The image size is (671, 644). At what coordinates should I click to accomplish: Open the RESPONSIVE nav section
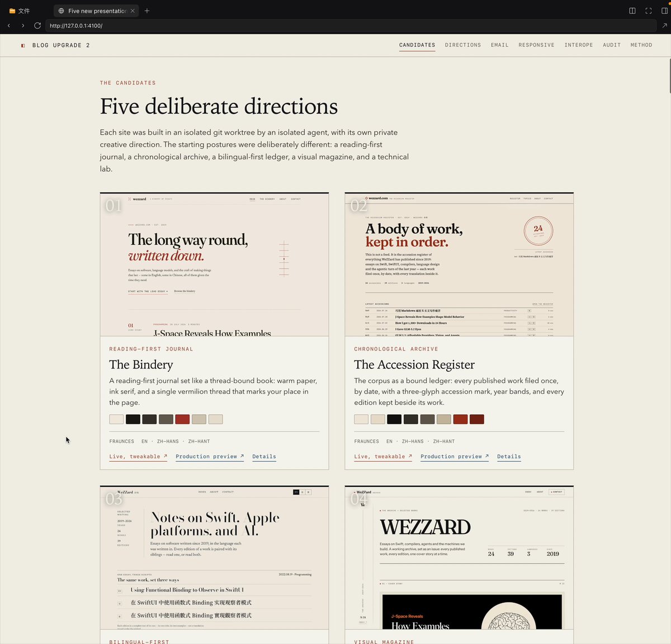[536, 45]
